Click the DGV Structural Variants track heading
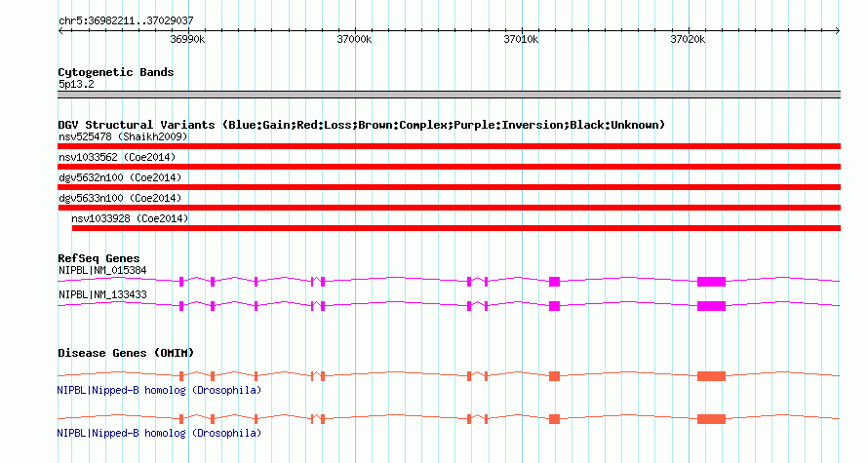868x463 pixels. tap(362, 125)
